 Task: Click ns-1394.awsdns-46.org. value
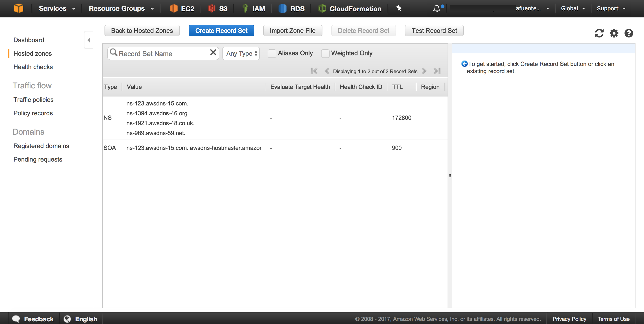point(157,113)
